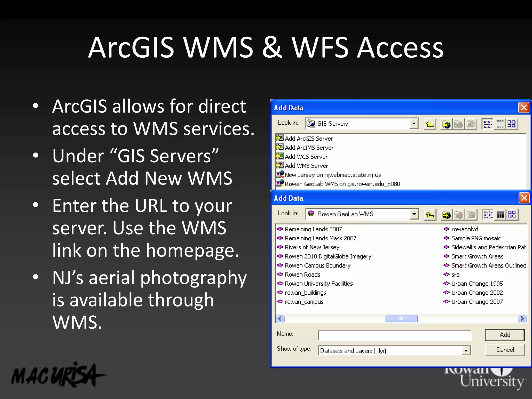This screenshot has width=532, height=399.
Task: Expand the Show of type dropdown
Action: pos(466,351)
